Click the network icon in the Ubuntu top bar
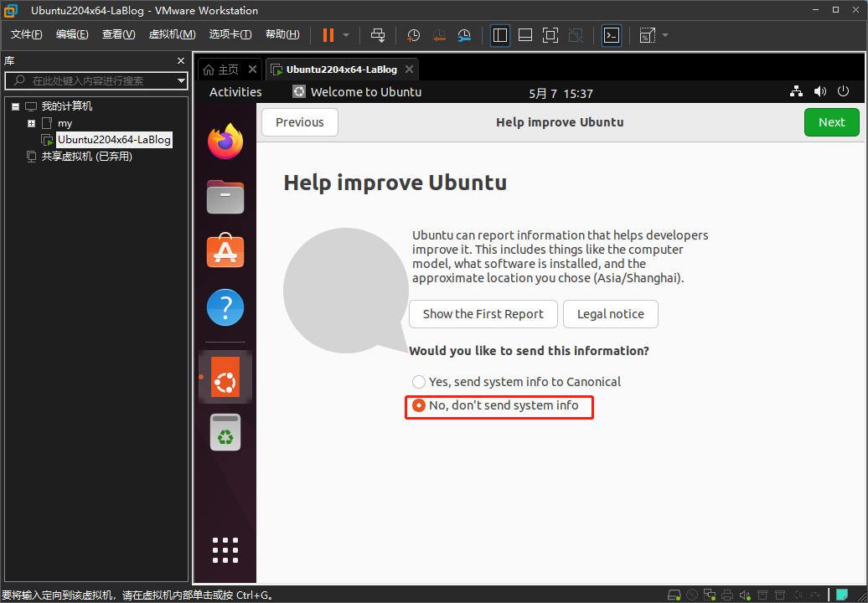This screenshot has height=603, width=868. tap(796, 91)
